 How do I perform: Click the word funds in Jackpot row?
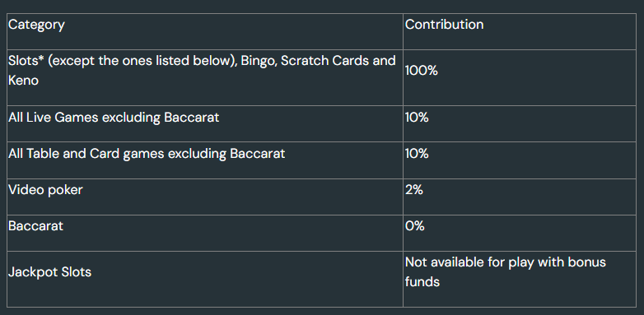(422, 282)
